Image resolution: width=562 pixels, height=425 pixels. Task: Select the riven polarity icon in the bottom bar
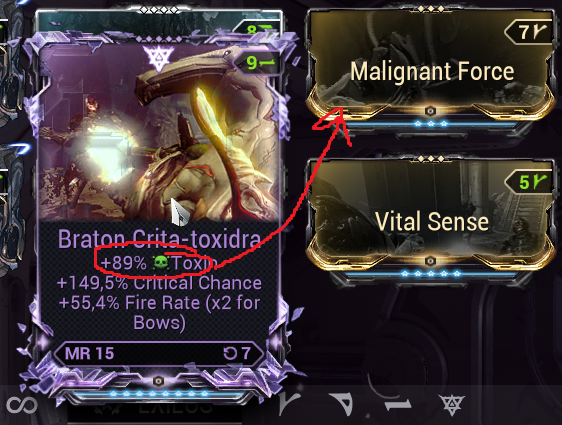click(452, 405)
